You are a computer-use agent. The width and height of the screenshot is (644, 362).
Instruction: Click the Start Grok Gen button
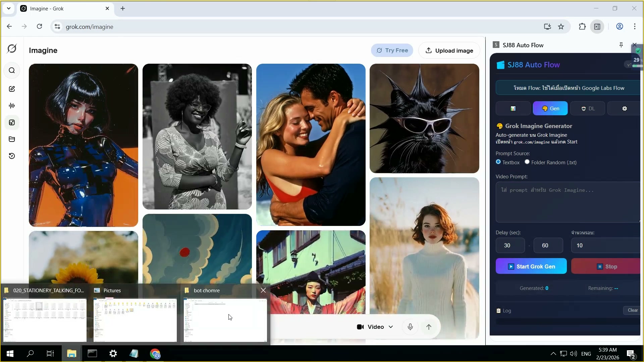pyautogui.click(x=531, y=266)
